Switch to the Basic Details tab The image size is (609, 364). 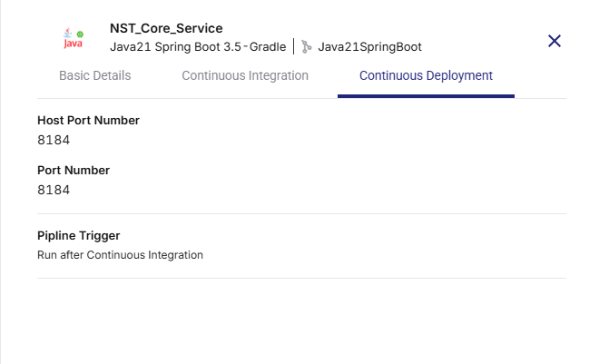(x=94, y=75)
